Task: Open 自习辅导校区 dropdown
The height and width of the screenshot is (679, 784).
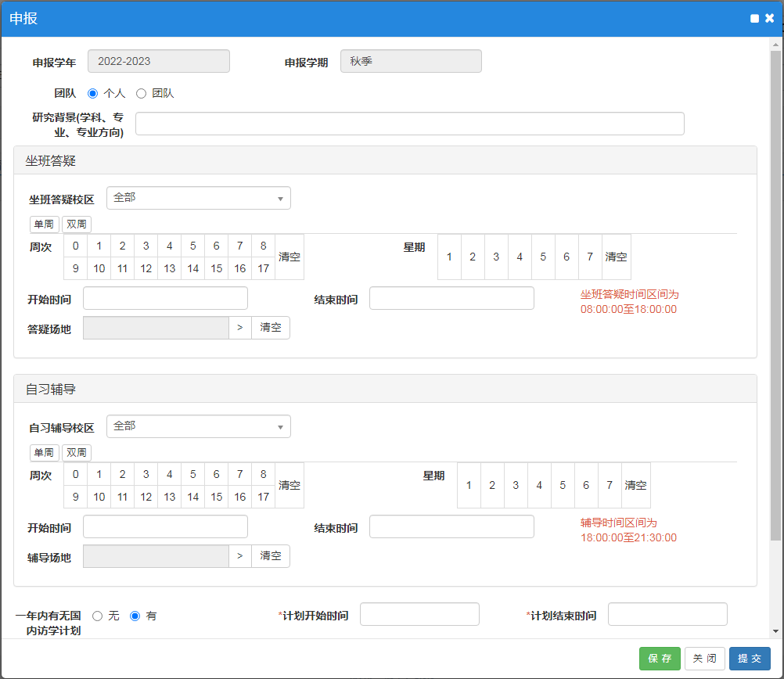Action: 198,426
